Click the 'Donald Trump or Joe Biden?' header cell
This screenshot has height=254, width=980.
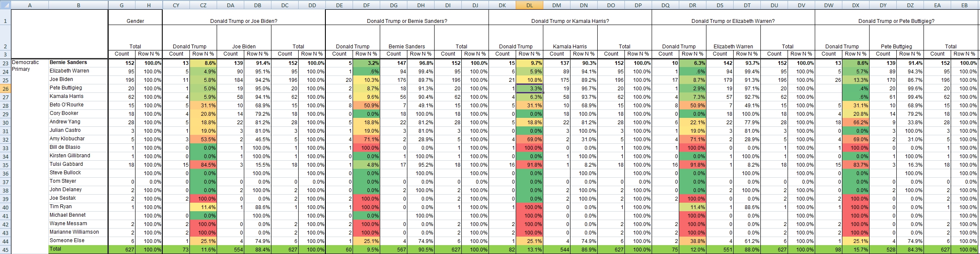click(x=244, y=17)
